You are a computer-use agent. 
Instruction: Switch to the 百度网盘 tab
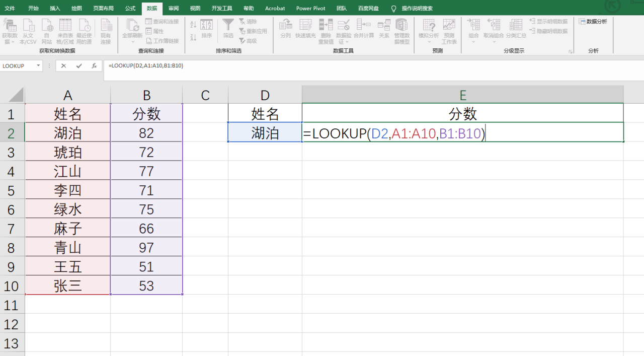tap(367, 9)
